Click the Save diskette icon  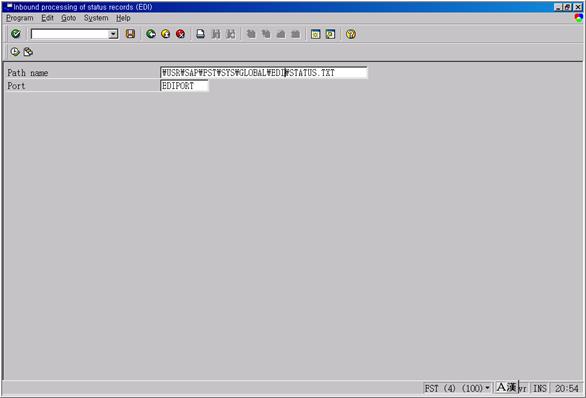pos(130,34)
